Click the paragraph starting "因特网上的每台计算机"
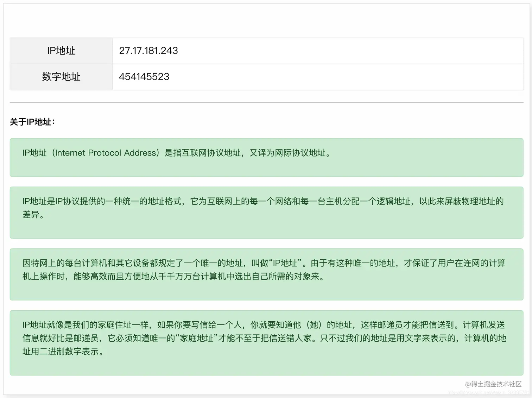 click(x=266, y=274)
